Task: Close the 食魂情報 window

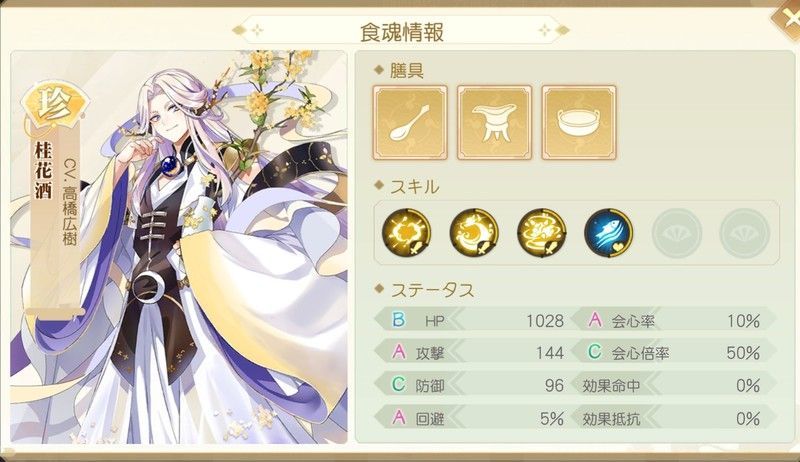Action: click(x=787, y=19)
